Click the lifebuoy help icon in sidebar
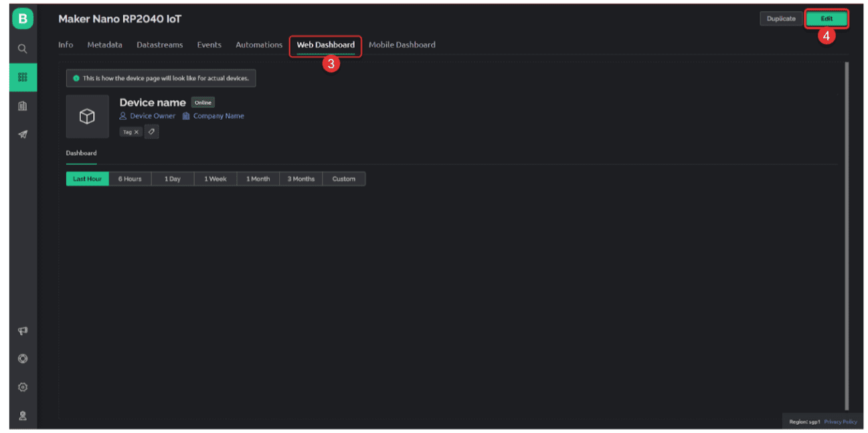 tap(23, 359)
